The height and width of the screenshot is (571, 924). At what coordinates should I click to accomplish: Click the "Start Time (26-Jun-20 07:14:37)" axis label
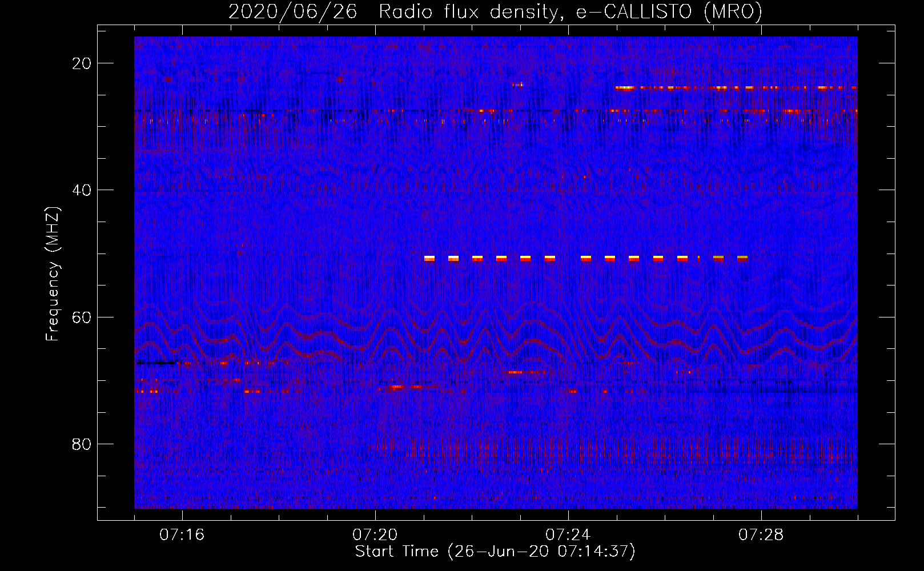[495, 552]
